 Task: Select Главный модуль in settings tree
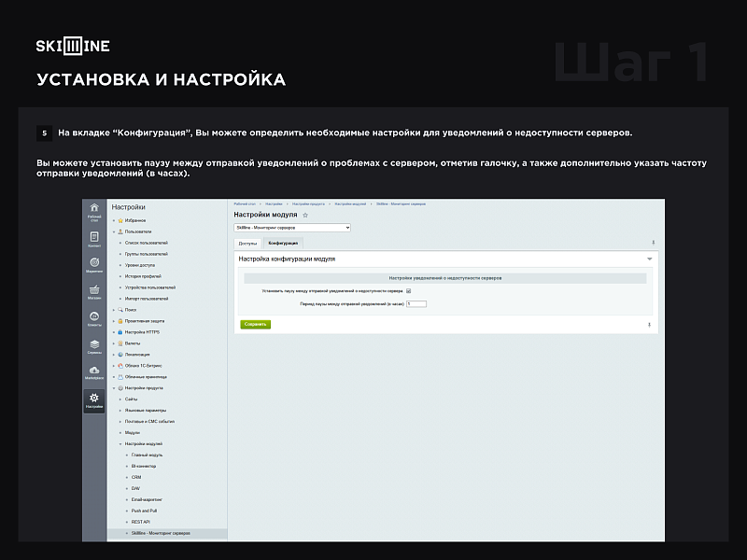pyautogui.click(x=147, y=455)
